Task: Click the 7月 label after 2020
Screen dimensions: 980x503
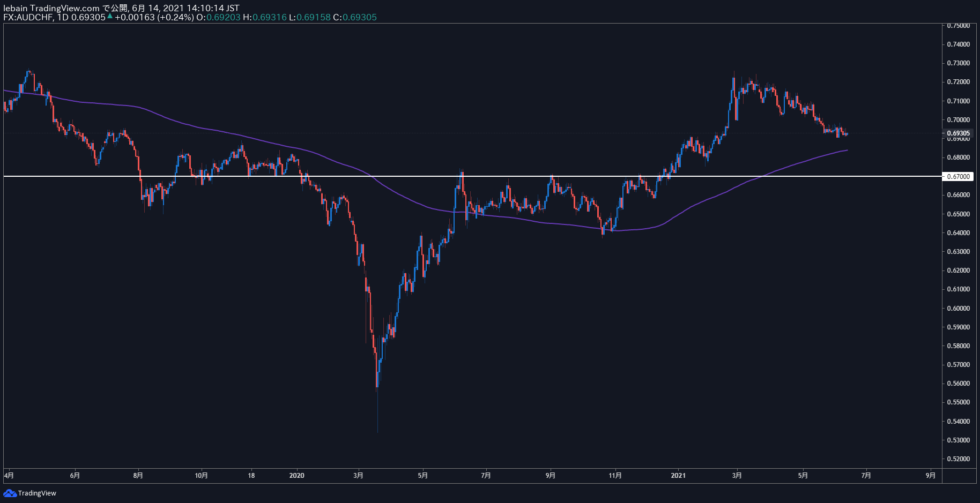Action: coord(486,476)
